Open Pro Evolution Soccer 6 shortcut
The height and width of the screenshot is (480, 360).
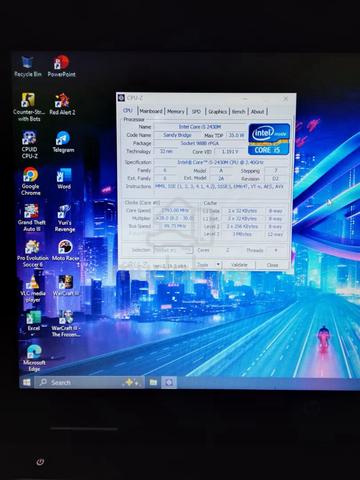click(32, 254)
